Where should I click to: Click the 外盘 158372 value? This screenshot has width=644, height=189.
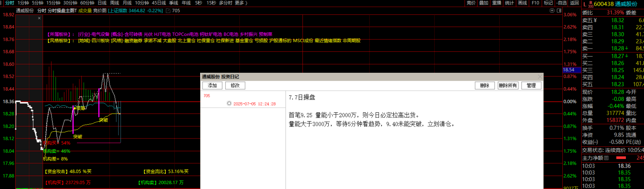(615, 120)
